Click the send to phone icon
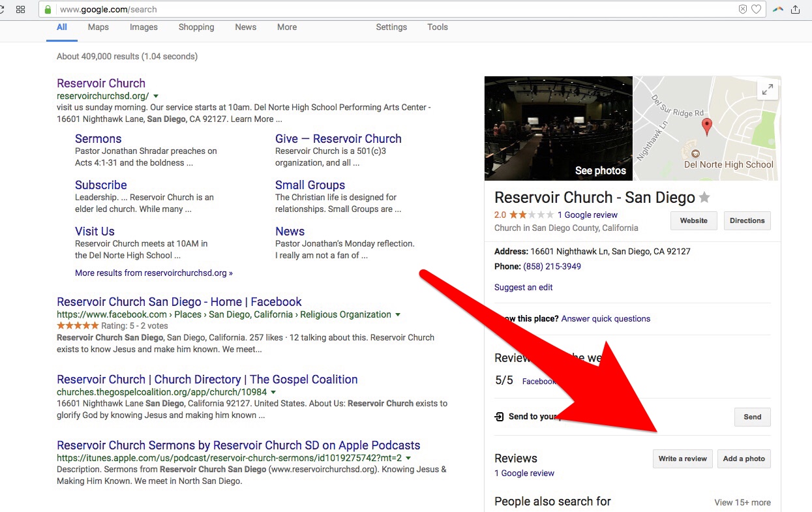Image resolution: width=812 pixels, height=512 pixels. coord(499,417)
